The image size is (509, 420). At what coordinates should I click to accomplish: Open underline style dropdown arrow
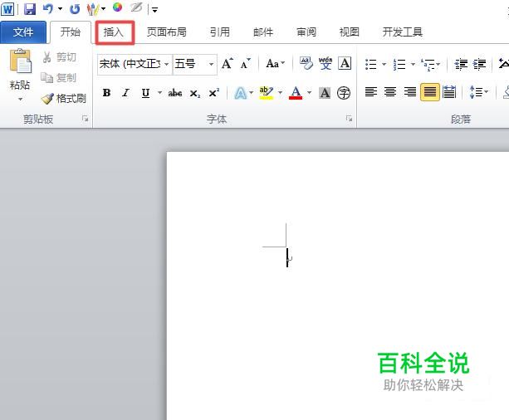pyautogui.click(x=159, y=93)
